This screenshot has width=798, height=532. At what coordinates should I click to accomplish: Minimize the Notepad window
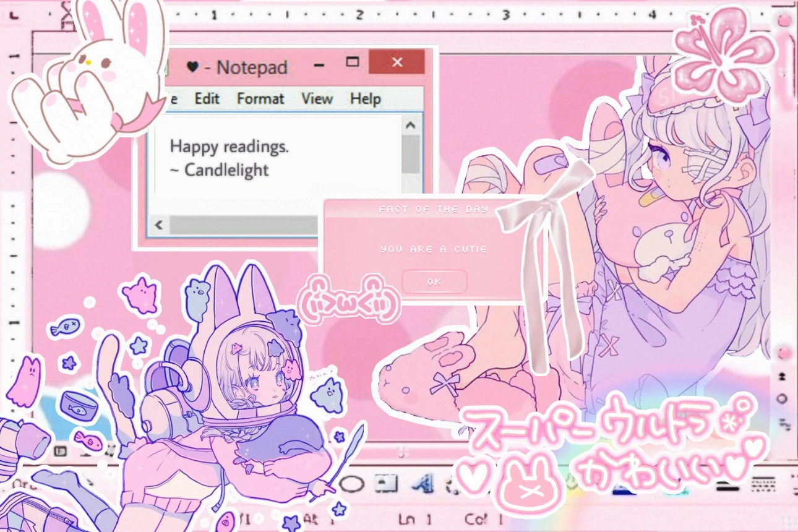(319, 63)
